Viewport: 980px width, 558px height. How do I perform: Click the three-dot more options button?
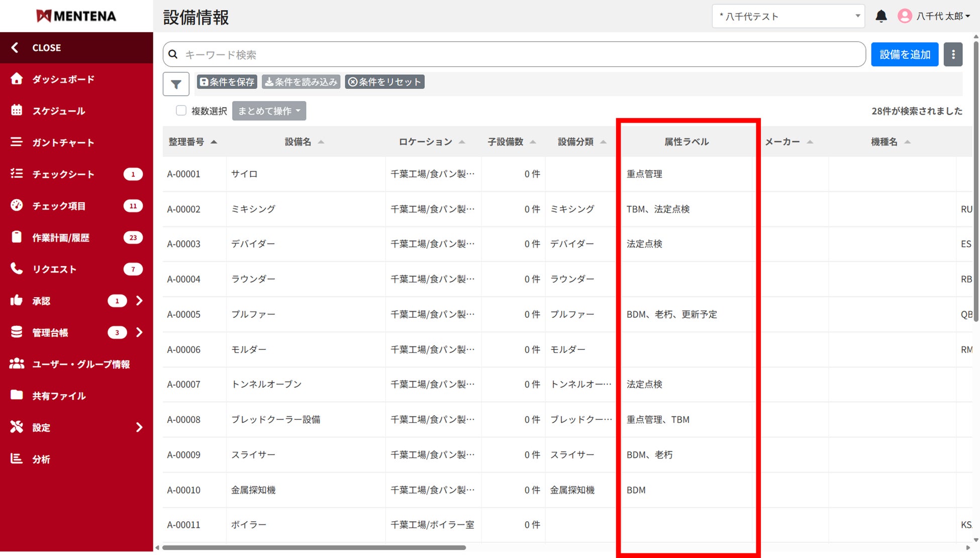953,54
